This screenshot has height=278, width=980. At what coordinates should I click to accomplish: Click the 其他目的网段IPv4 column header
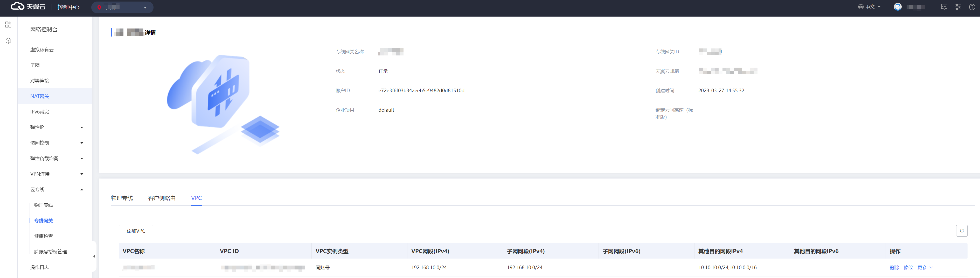tap(721, 251)
